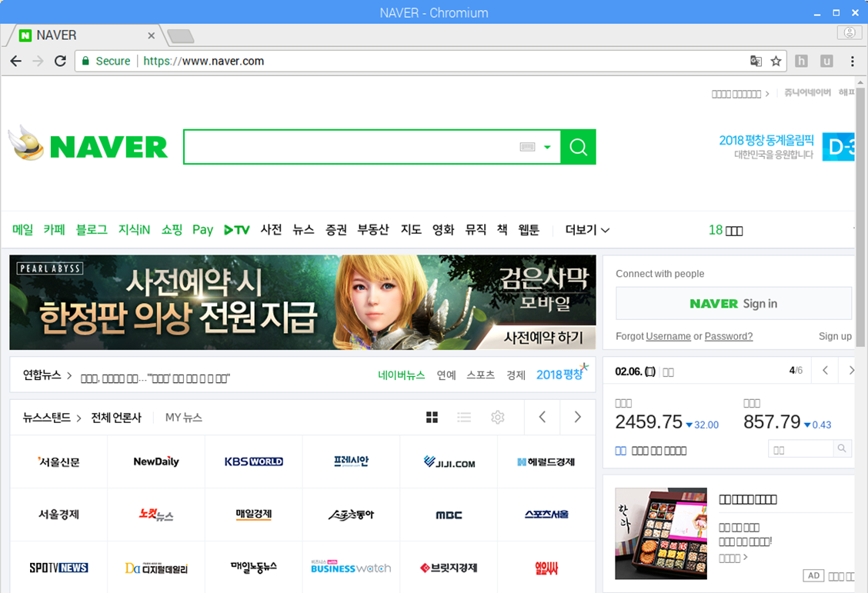Open newsstand settings gear icon

498,417
